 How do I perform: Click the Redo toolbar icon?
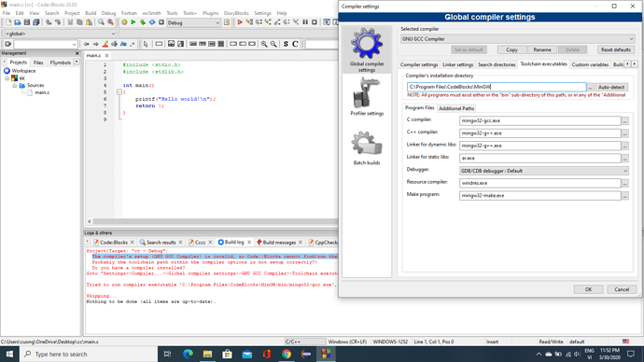(x=58, y=22)
